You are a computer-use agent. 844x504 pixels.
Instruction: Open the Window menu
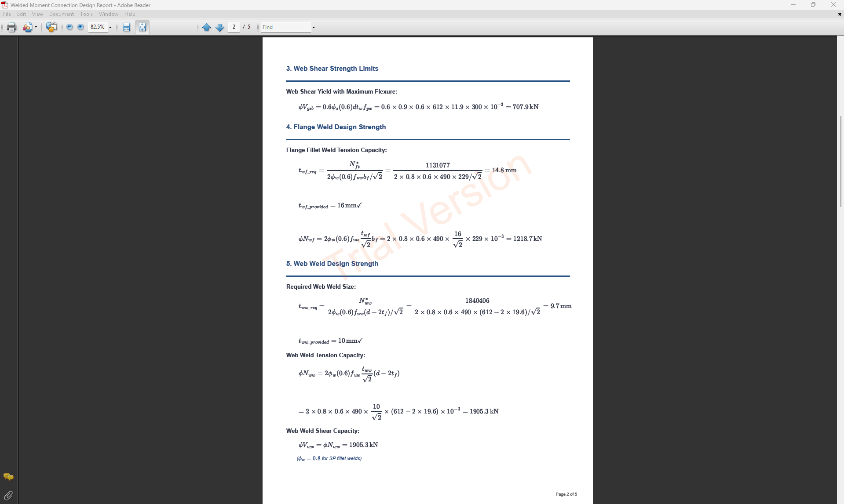point(109,14)
